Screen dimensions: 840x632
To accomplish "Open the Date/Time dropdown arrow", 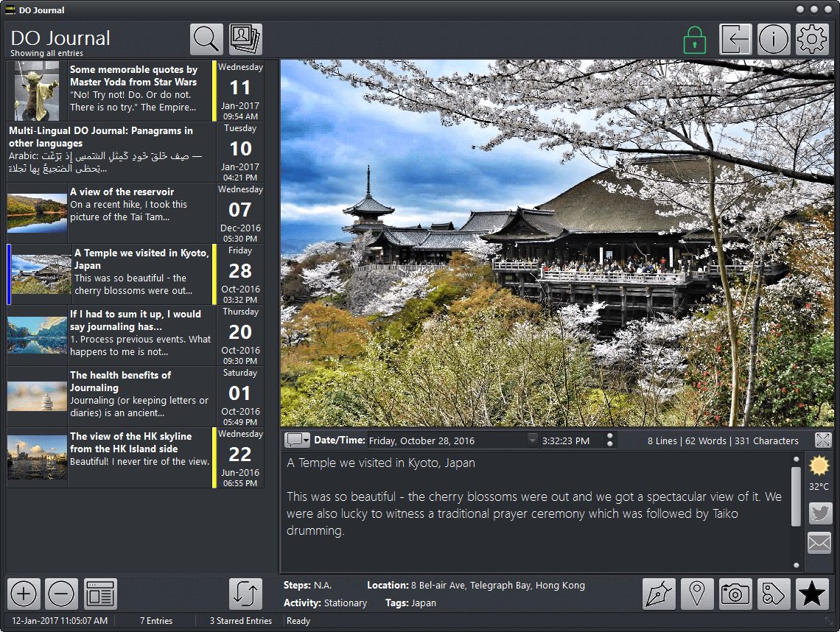I will point(531,440).
